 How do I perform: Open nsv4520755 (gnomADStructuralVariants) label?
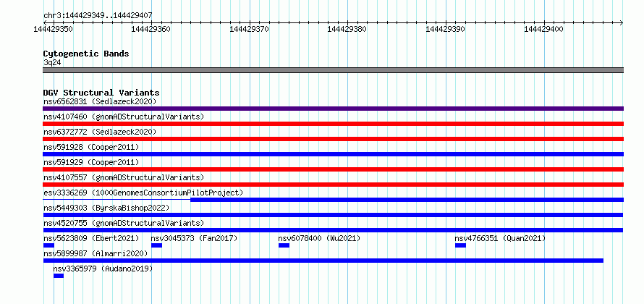124,223
